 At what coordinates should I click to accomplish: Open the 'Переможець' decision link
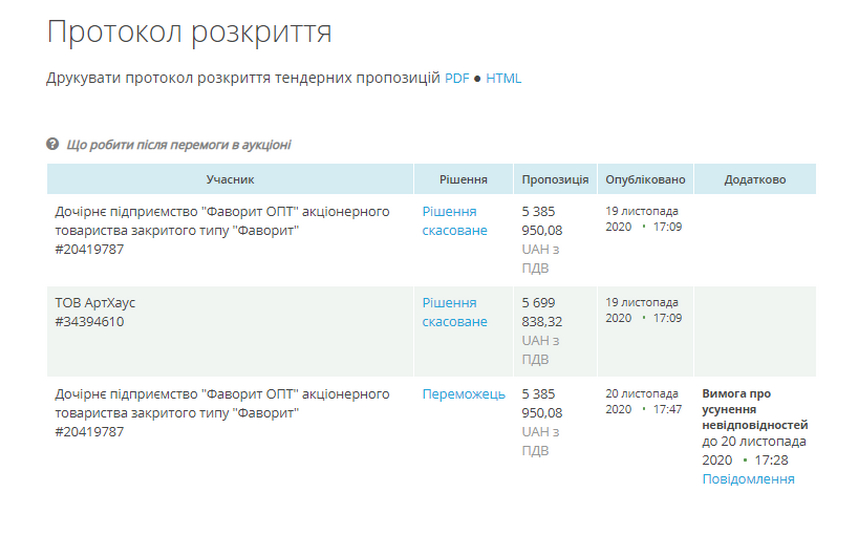pos(463,394)
